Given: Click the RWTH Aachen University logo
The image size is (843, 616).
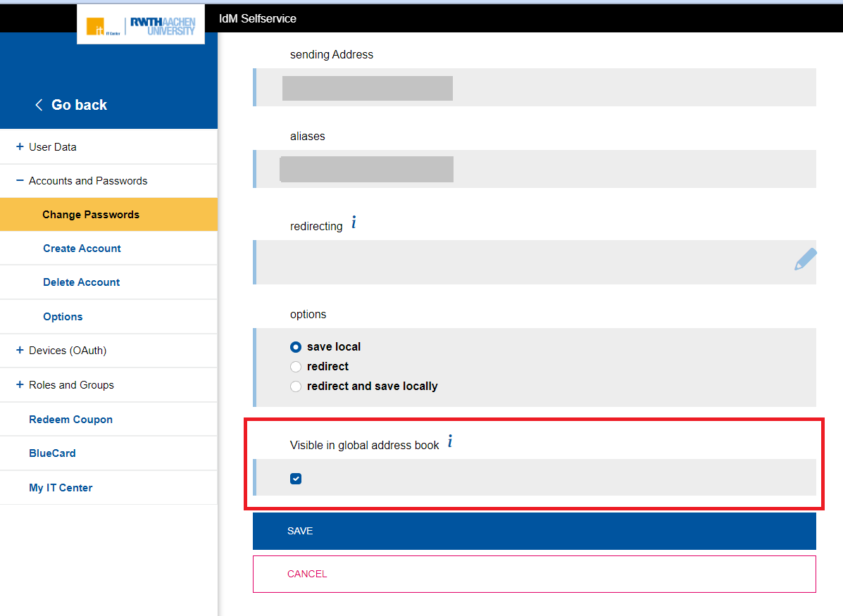Looking at the screenshot, I should pyautogui.click(x=161, y=24).
